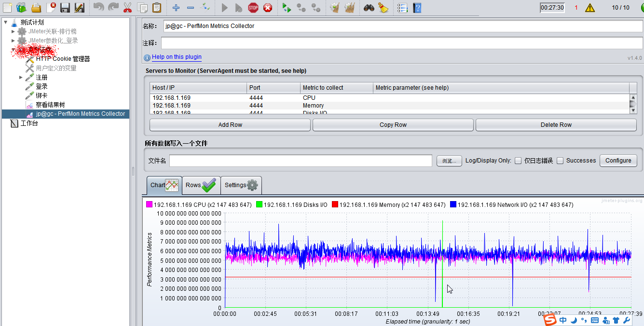
Task: Open the Templates toolbar icon
Action: [x=21, y=7]
